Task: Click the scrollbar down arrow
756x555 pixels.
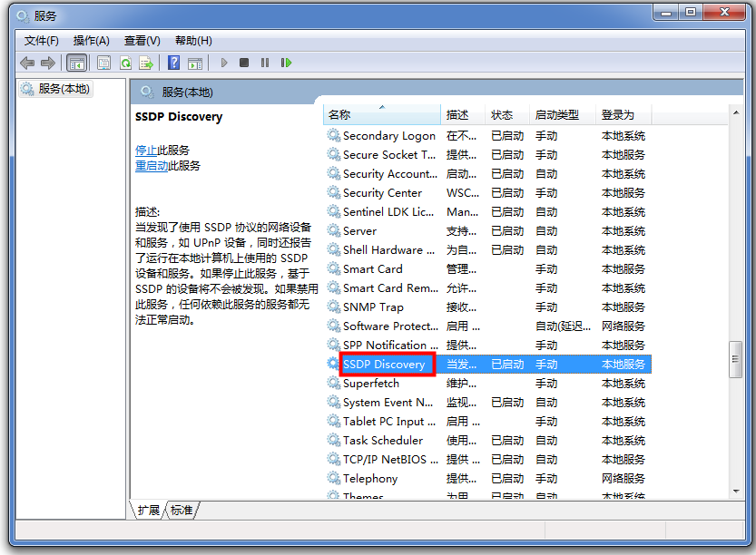Action: (x=736, y=491)
